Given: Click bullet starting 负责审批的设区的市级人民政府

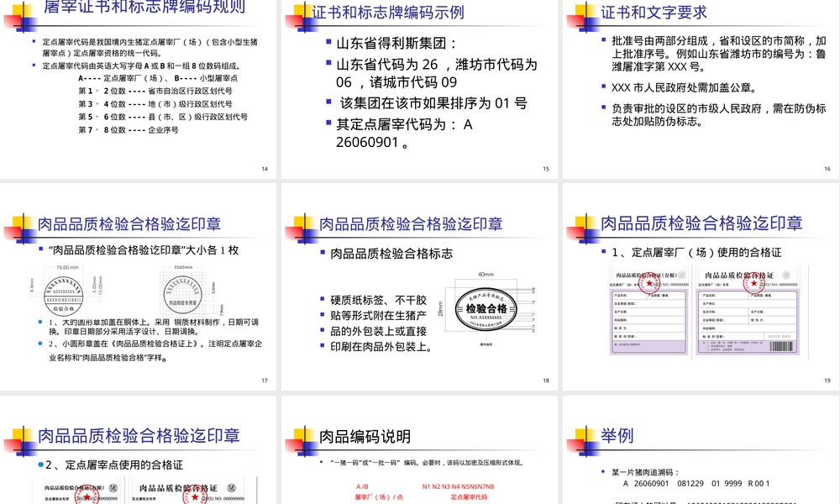Looking at the screenshot, I should [718, 114].
